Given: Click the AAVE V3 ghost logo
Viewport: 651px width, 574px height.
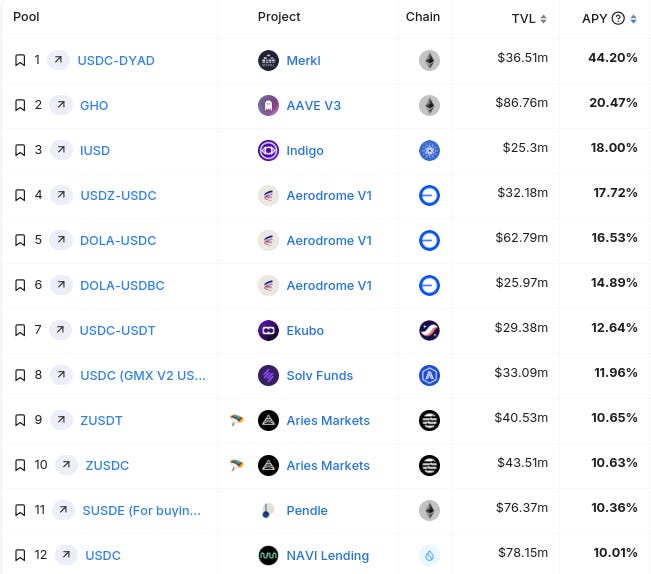Looking at the screenshot, I should pyautogui.click(x=268, y=105).
